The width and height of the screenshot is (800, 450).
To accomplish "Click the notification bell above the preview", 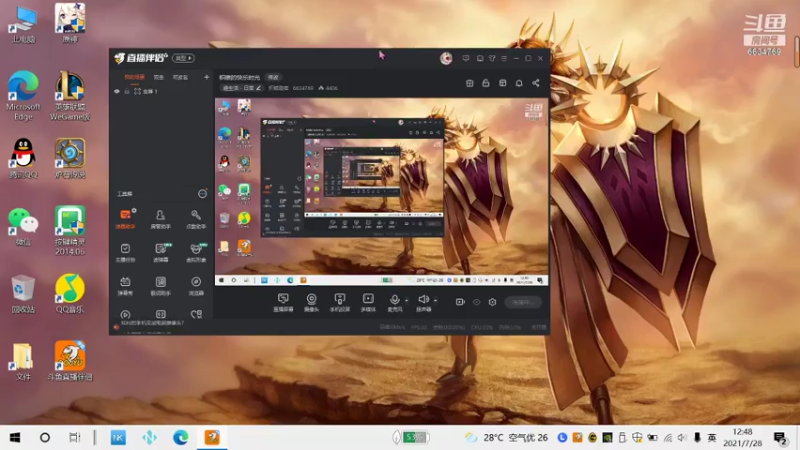I will 519,83.
